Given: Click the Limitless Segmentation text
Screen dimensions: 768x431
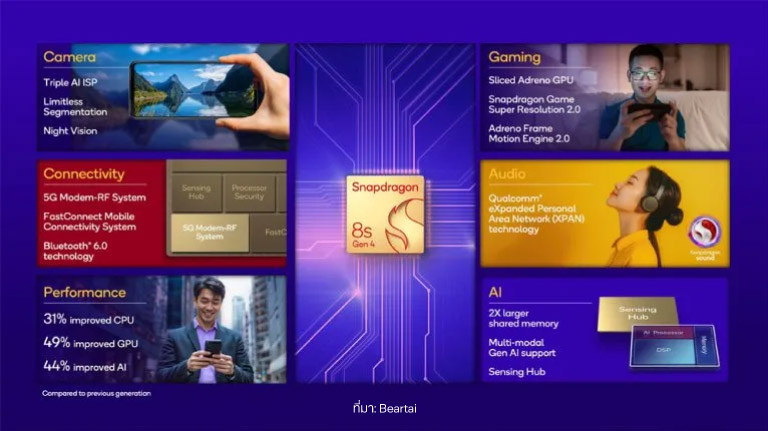Looking at the screenshot, I should tap(75, 107).
